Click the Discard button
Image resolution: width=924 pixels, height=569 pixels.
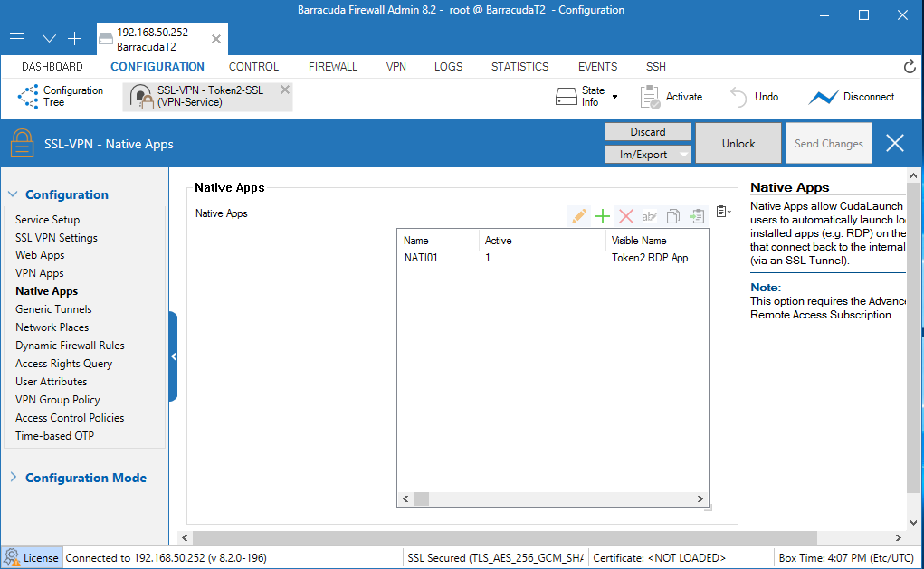pos(648,132)
